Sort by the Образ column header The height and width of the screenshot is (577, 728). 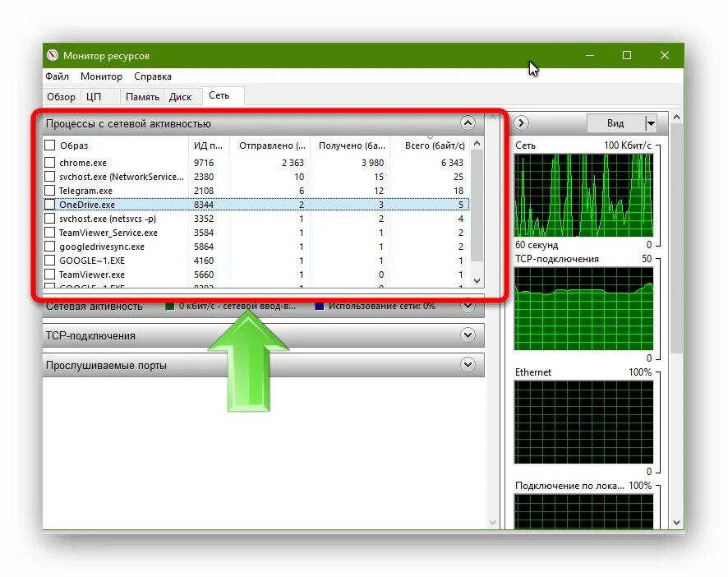116,145
